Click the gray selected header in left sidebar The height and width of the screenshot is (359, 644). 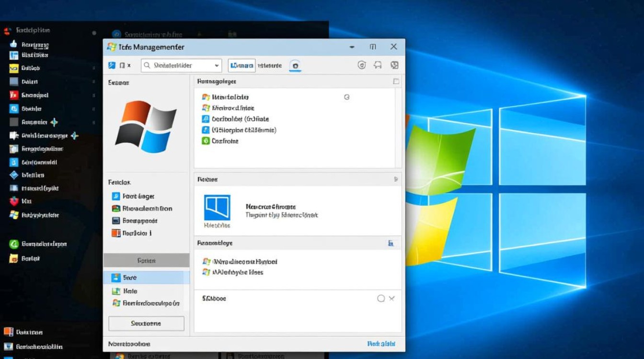pos(146,260)
